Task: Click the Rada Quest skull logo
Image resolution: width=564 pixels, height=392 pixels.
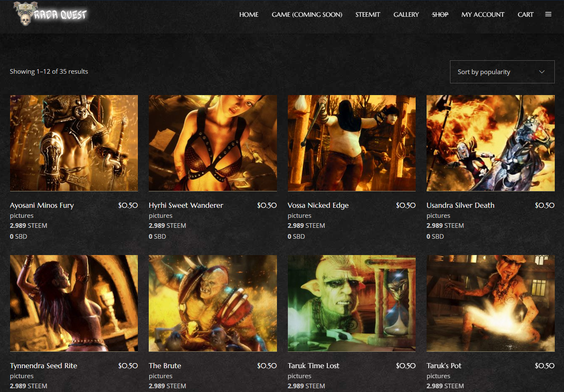Action: click(x=50, y=14)
